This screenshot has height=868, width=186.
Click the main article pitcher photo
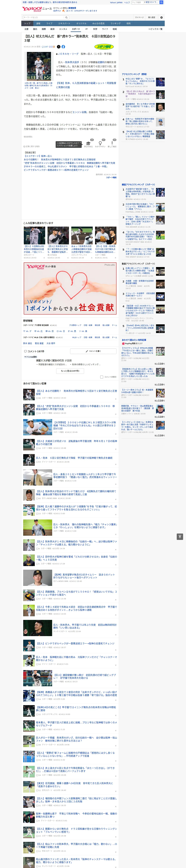pyautogui.click(x=39, y=67)
